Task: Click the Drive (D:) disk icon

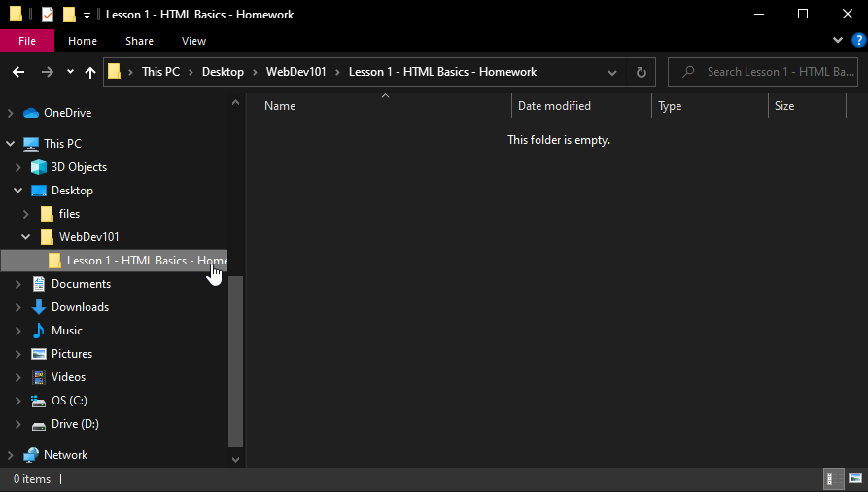Action: pos(38,426)
